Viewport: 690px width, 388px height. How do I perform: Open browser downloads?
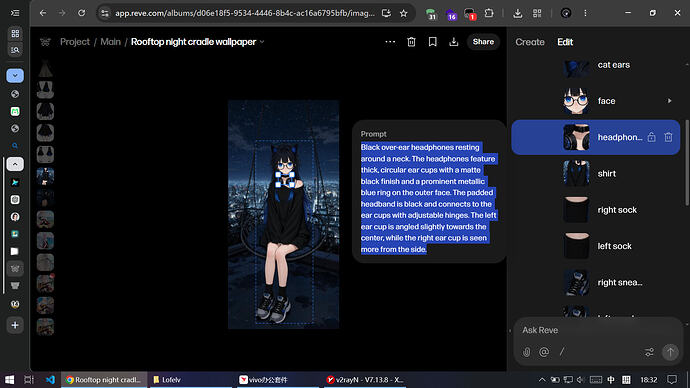518,13
